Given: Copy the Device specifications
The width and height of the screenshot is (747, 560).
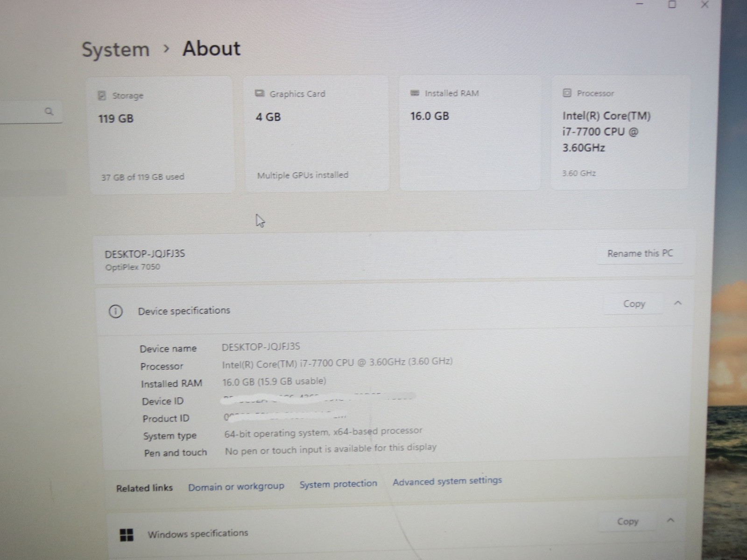Looking at the screenshot, I should tap(634, 304).
